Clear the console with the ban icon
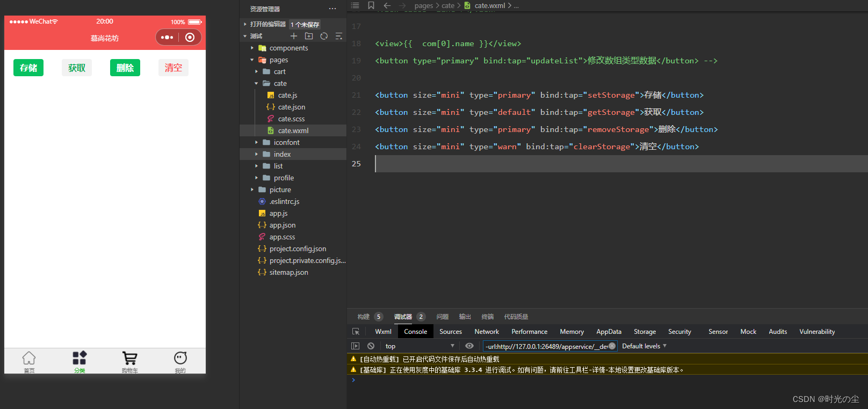Image resolution: width=868 pixels, height=409 pixels. tap(371, 346)
